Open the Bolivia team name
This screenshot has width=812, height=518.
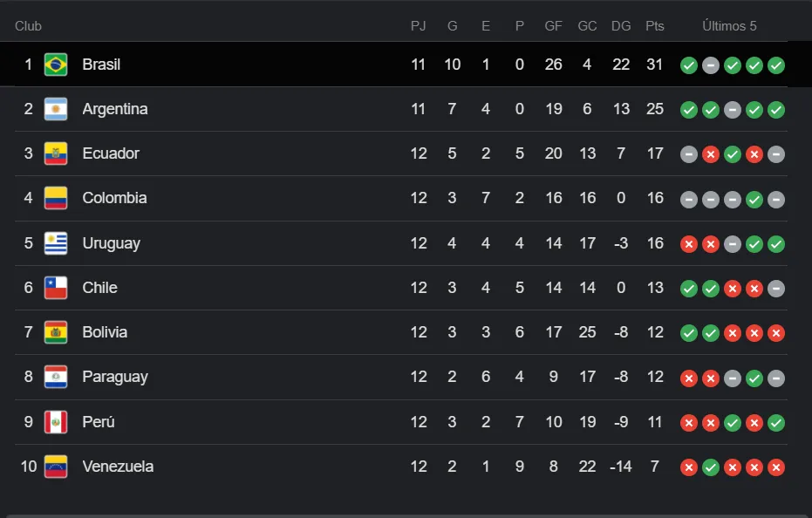[105, 332]
